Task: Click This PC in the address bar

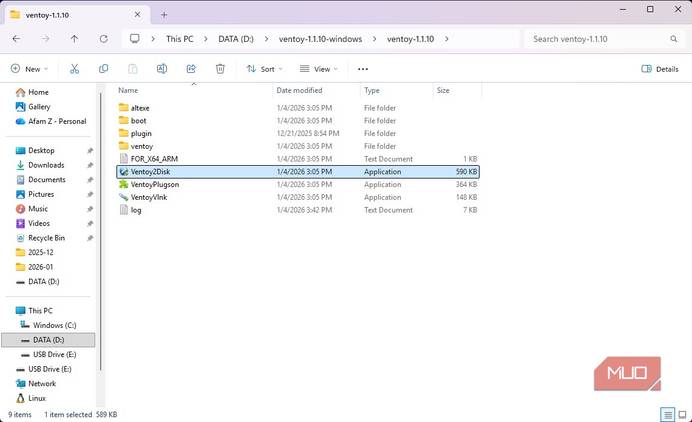Action: tap(180, 39)
